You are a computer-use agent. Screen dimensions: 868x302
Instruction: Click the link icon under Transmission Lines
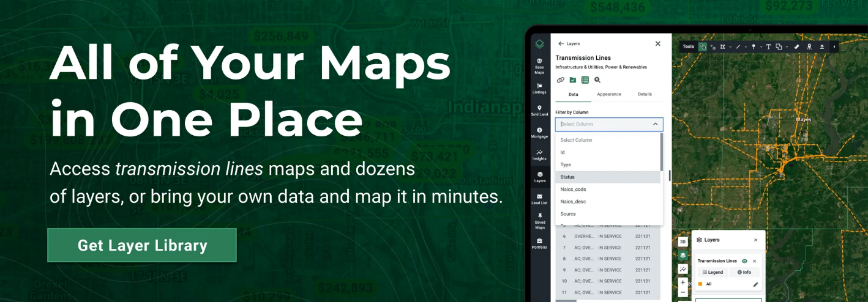coord(560,80)
